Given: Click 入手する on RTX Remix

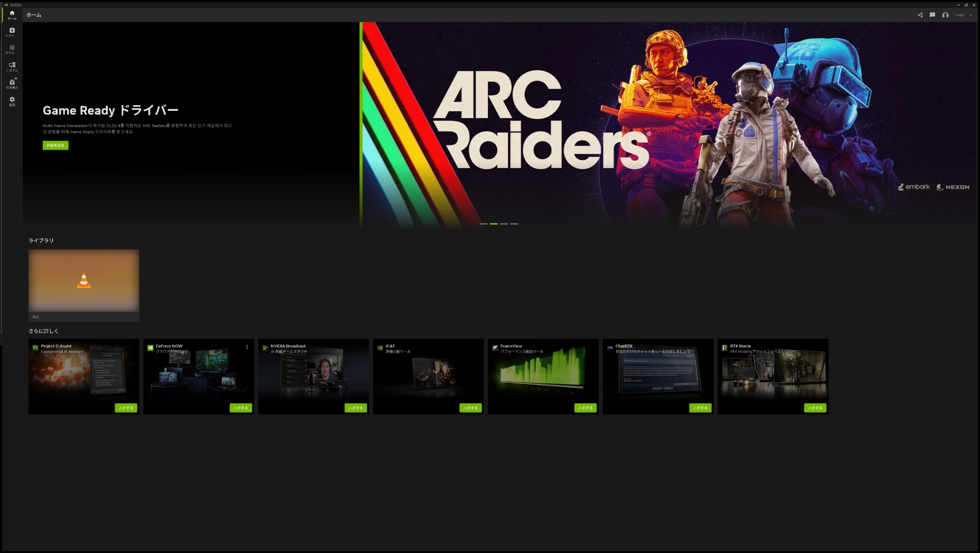Looking at the screenshot, I should click(x=815, y=408).
